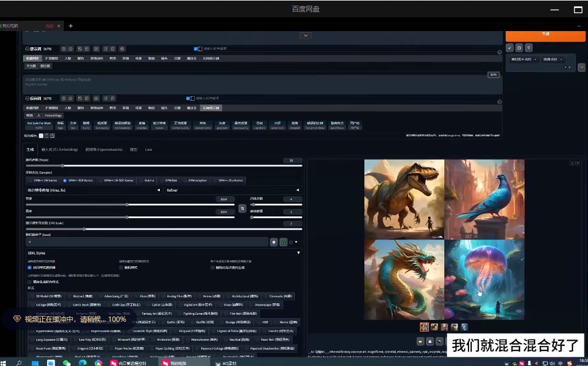Add the bad anatomy negative tag

pos(122,125)
